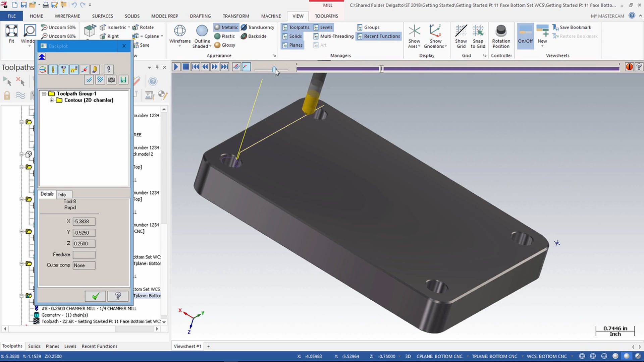Open backplot playback bar help icon
Viewport: 644px width, 362px height.
[639, 67]
